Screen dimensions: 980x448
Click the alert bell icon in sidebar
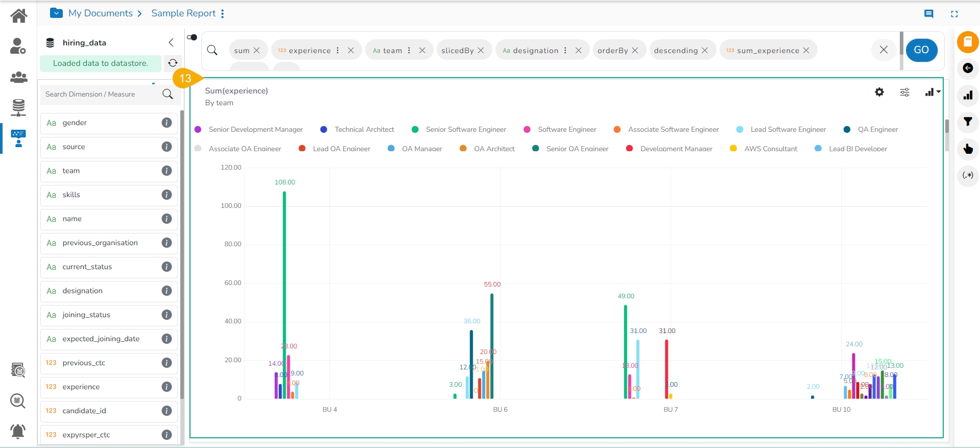pyautogui.click(x=18, y=431)
